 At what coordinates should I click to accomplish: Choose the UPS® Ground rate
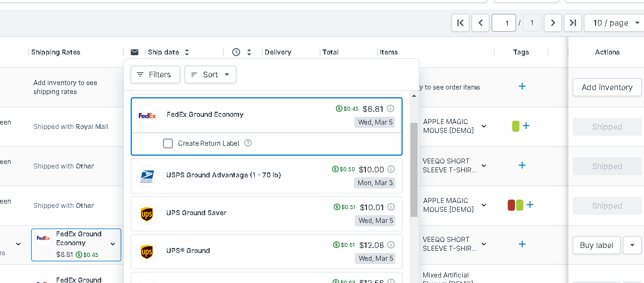click(266, 251)
